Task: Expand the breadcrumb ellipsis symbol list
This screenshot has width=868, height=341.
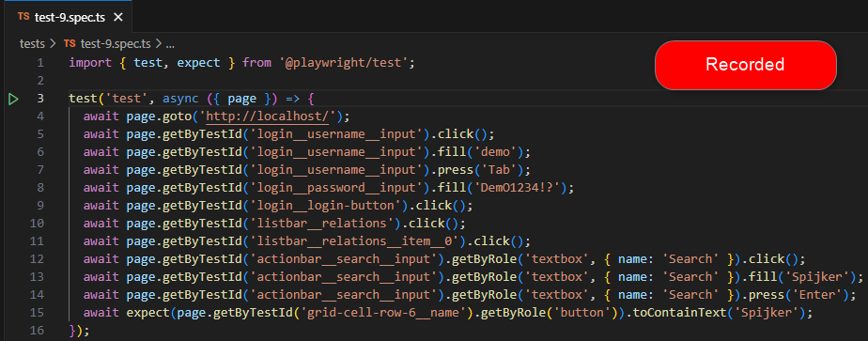Action: click(x=170, y=43)
